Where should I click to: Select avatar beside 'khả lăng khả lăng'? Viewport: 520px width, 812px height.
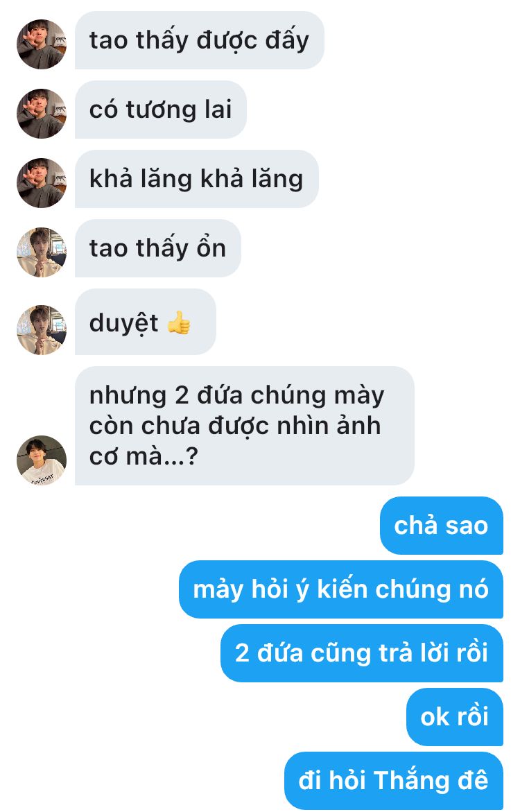[42, 183]
